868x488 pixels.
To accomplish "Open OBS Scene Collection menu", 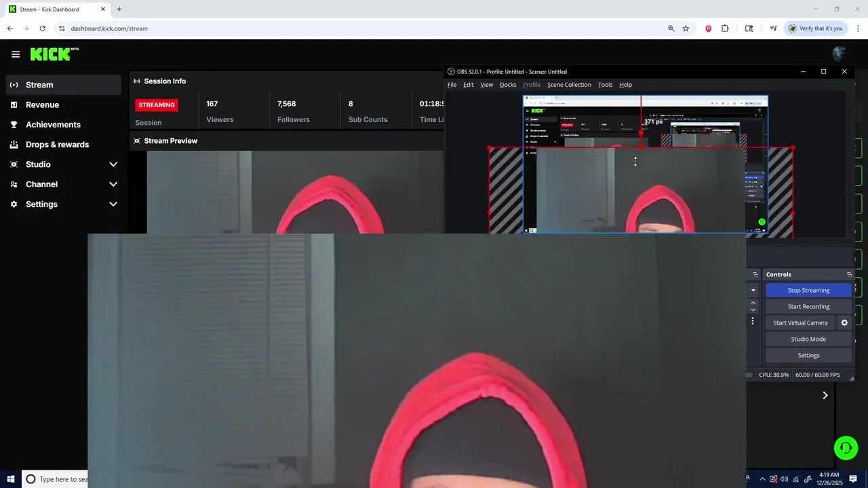I will [x=569, y=85].
